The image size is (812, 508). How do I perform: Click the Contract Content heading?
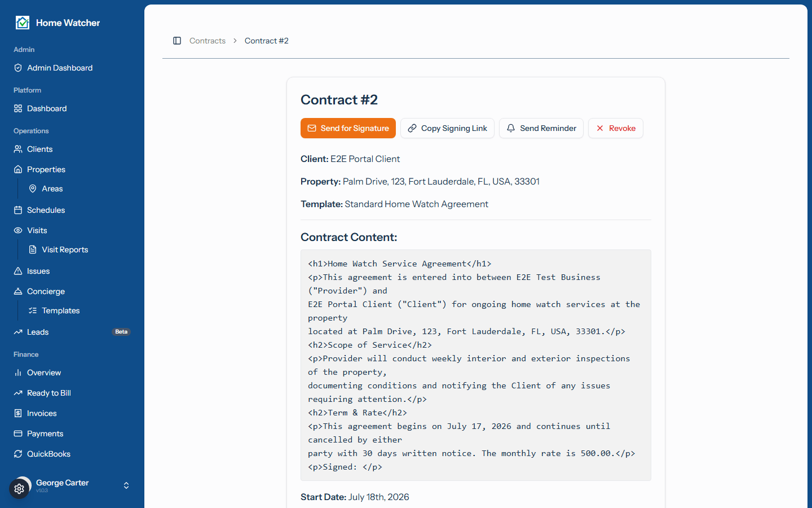(349, 237)
